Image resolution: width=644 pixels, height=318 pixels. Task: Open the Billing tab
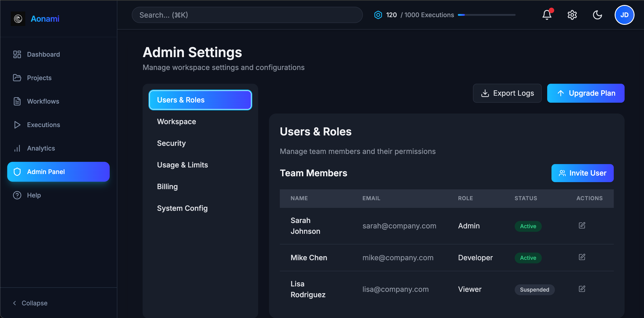click(200, 186)
